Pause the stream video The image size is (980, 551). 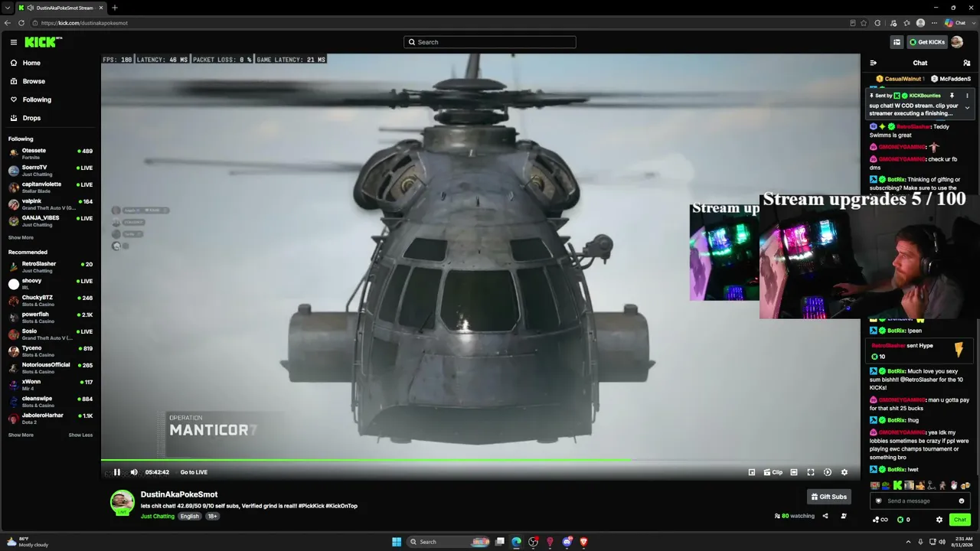click(x=117, y=472)
